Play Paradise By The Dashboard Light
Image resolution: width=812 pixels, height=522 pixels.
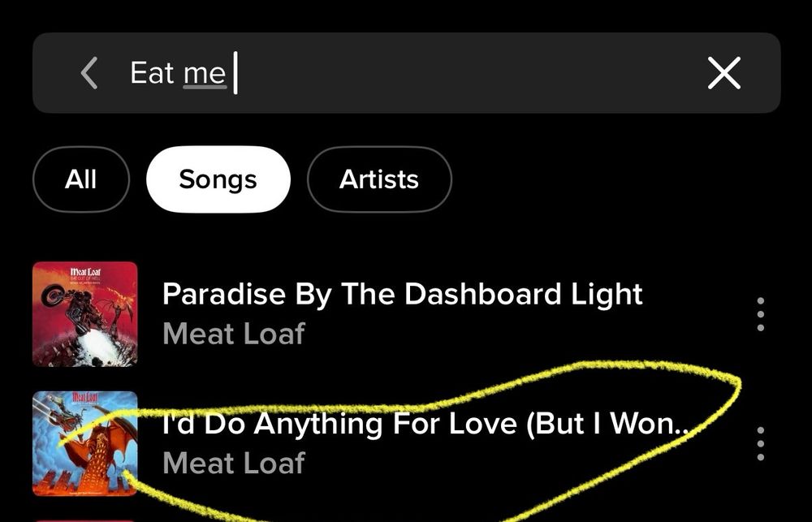(x=402, y=295)
